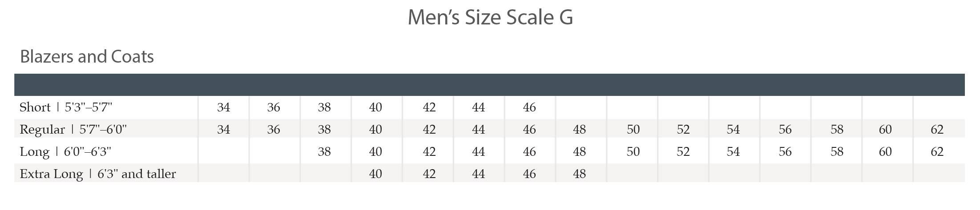
Task: Click the dark gray table header bar
Action: [x=489, y=85]
